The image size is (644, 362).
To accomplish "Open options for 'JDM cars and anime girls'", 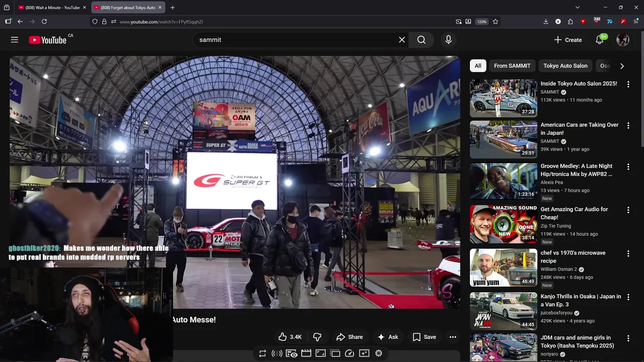I will pos(628,338).
